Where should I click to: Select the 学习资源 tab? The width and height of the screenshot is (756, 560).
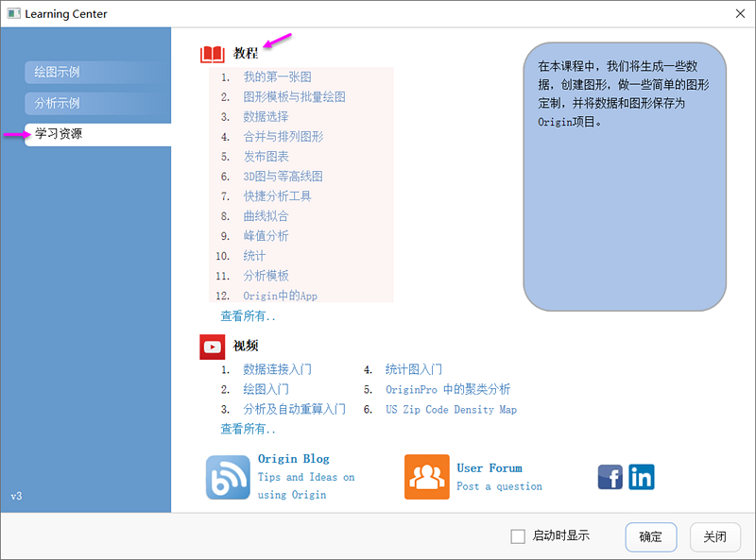pos(59,134)
